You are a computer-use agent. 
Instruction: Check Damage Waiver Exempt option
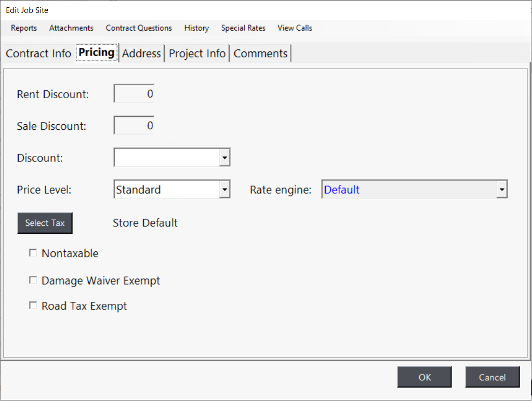pyautogui.click(x=33, y=280)
